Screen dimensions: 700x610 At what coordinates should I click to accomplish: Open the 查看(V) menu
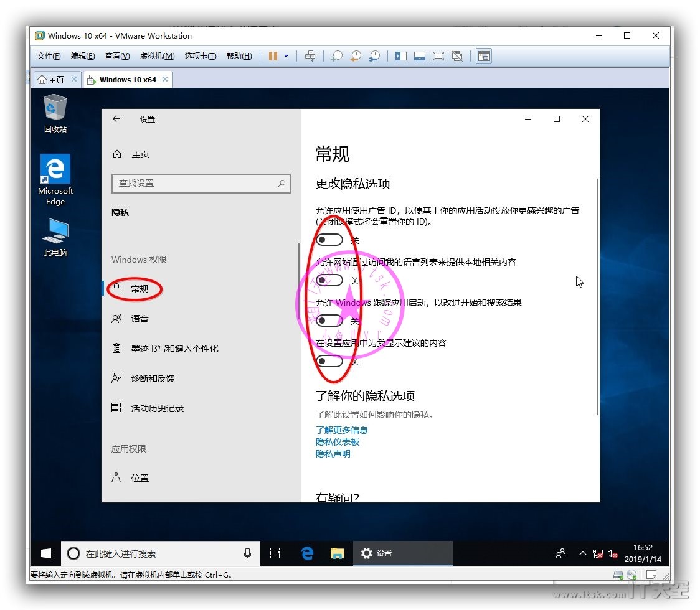(118, 56)
